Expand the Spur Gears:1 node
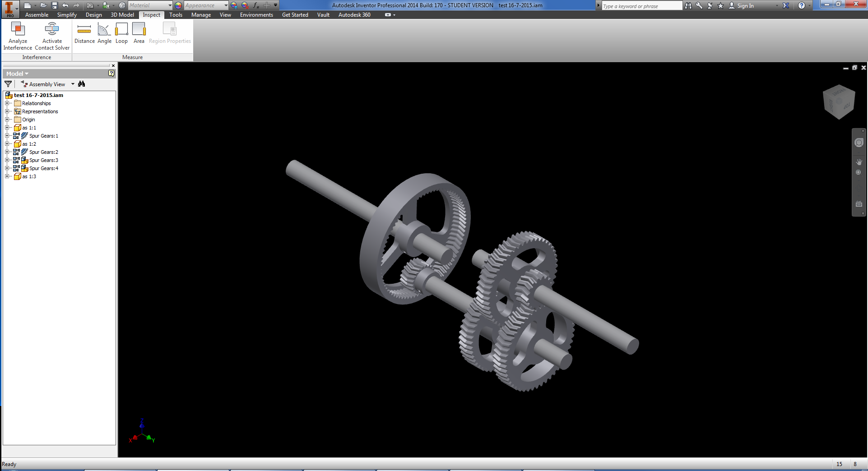This screenshot has height=471, width=868. click(7, 136)
